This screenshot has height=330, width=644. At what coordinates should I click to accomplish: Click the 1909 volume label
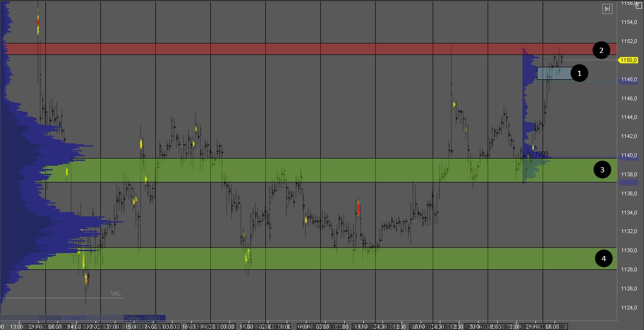click(542, 154)
